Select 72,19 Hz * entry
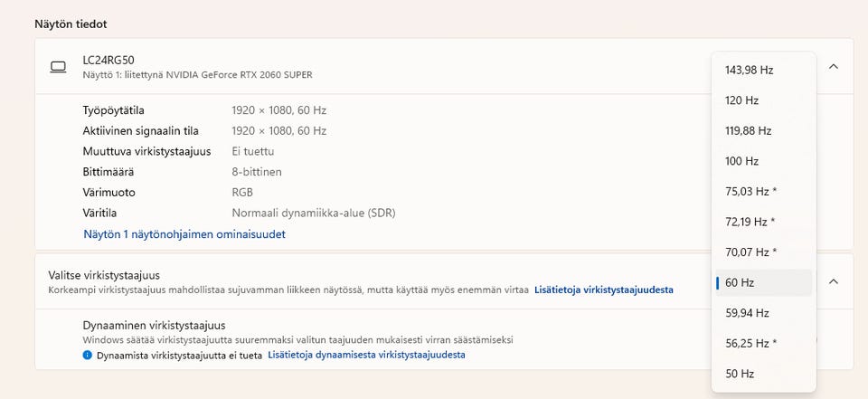Viewport: 868px width, 399px height. [x=763, y=223]
